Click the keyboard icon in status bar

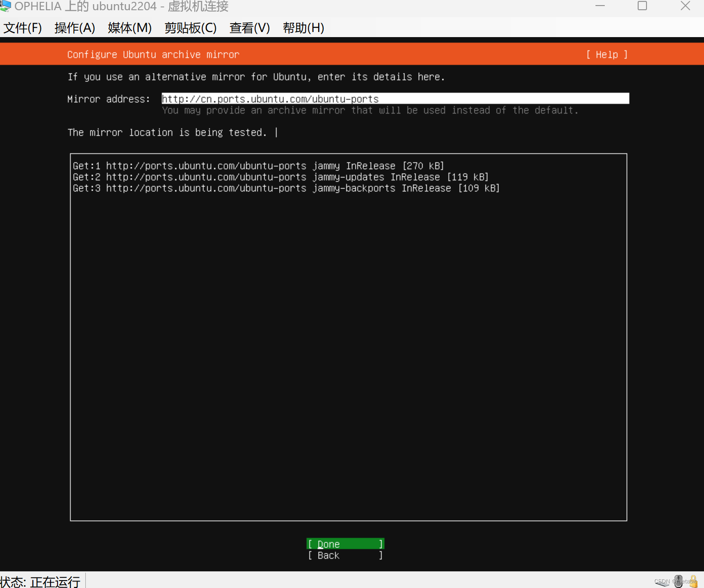(662, 582)
